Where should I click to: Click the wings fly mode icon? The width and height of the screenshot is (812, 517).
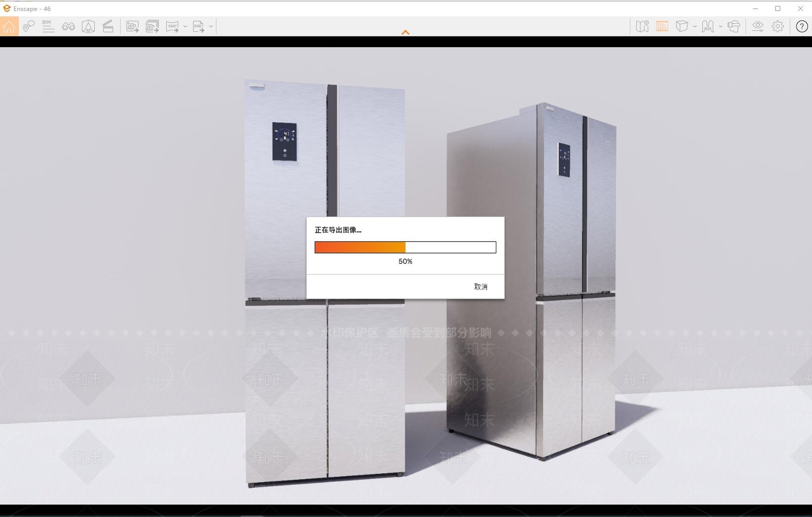(708, 26)
